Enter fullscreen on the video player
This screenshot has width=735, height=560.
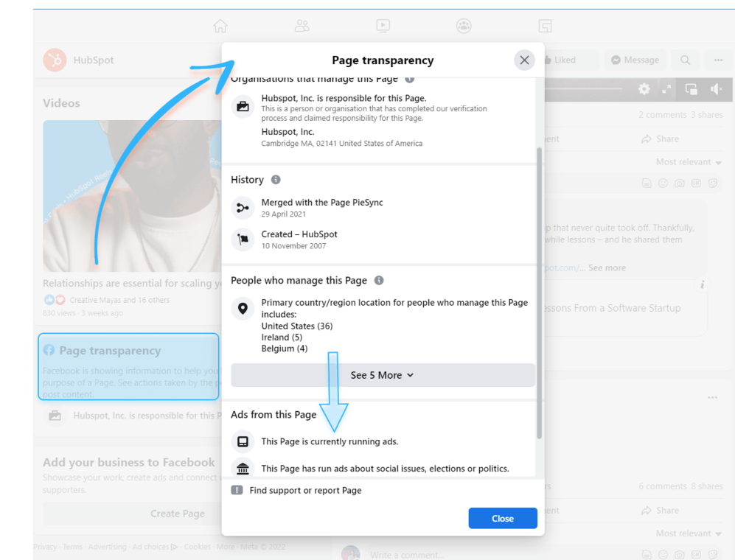666,88
